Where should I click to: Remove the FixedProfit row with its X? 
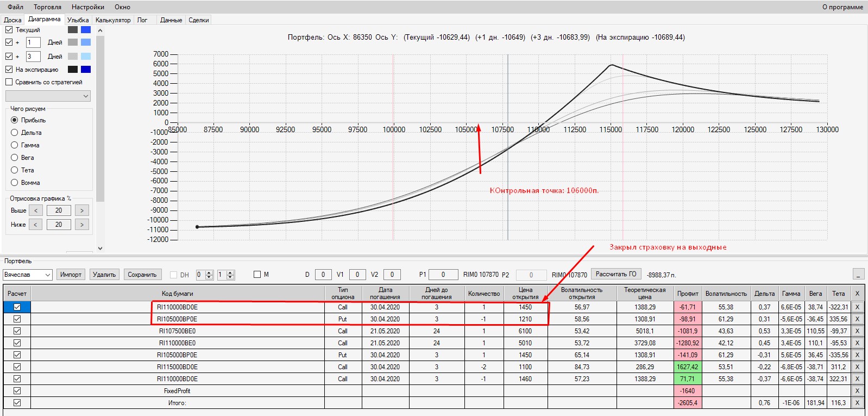tap(857, 391)
